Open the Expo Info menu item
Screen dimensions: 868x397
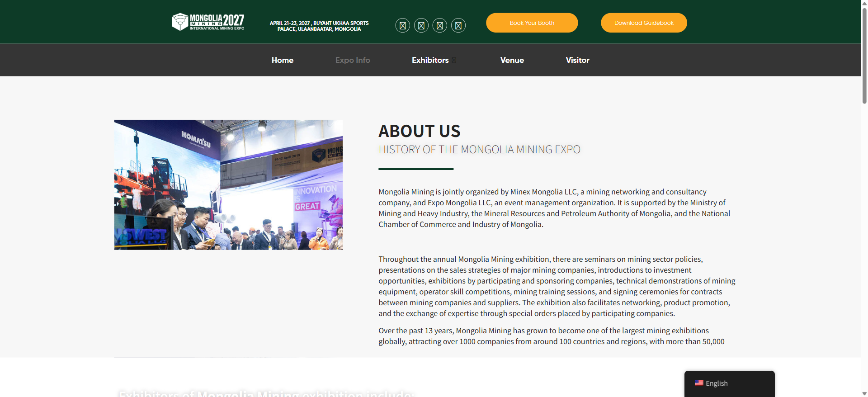[x=353, y=60]
